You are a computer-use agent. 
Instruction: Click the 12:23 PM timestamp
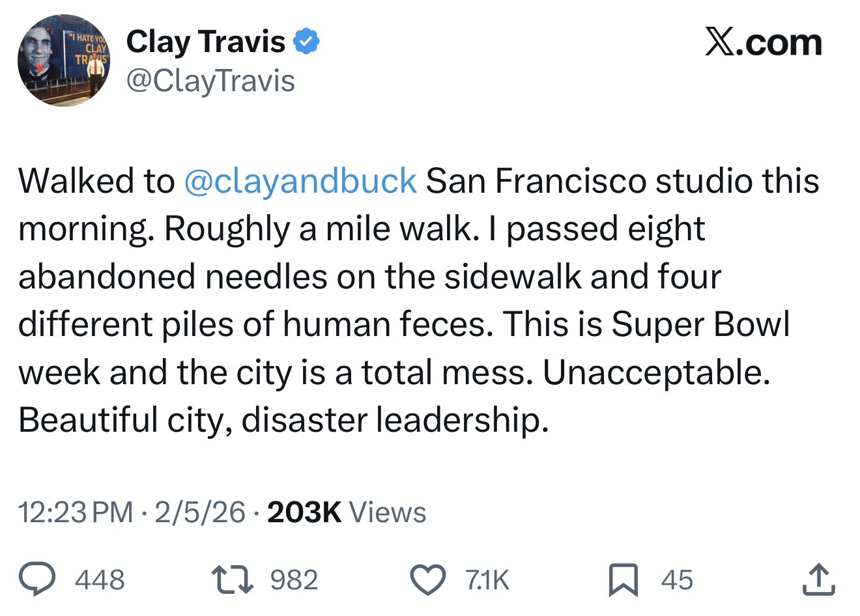[x=75, y=513]
